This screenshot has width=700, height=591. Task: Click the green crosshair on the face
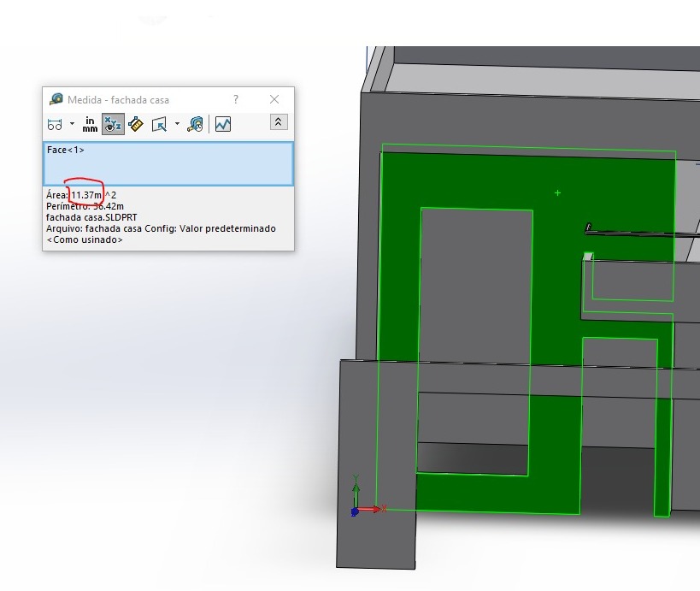558,193
